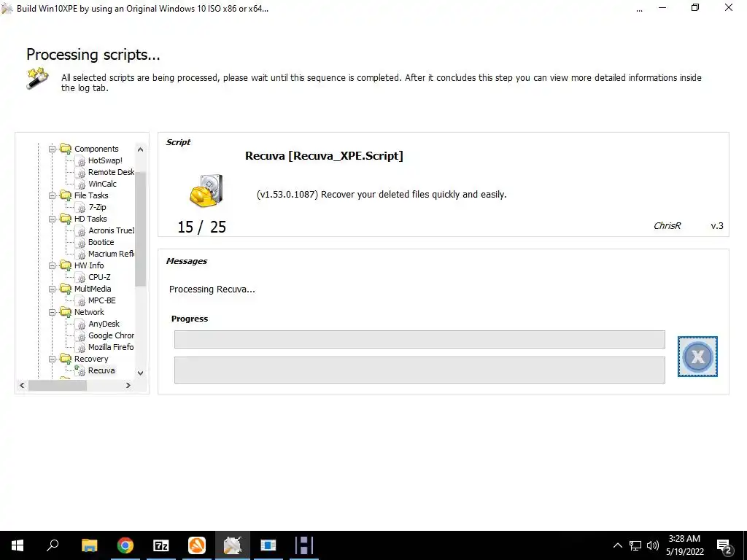Select the Network folder icon
This screenshot has width=747, height=560.
[x=66, y=312]
